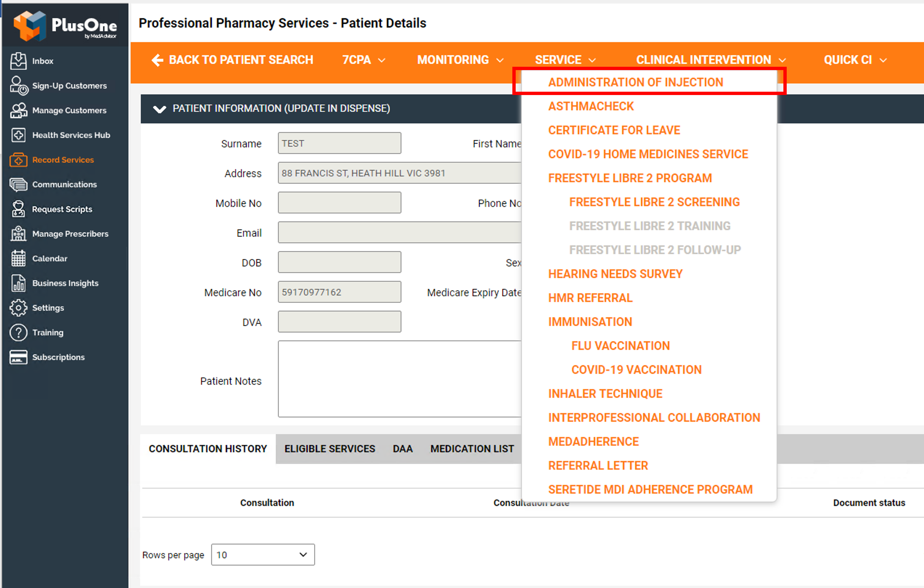The height and width of the screenshot is (588, 924).
Task: Click the Email input field
Action: [x=400, y=232]
